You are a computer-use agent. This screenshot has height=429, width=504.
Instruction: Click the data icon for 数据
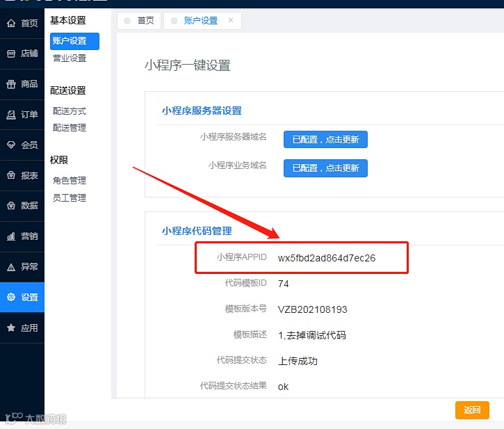click(11, 206)
